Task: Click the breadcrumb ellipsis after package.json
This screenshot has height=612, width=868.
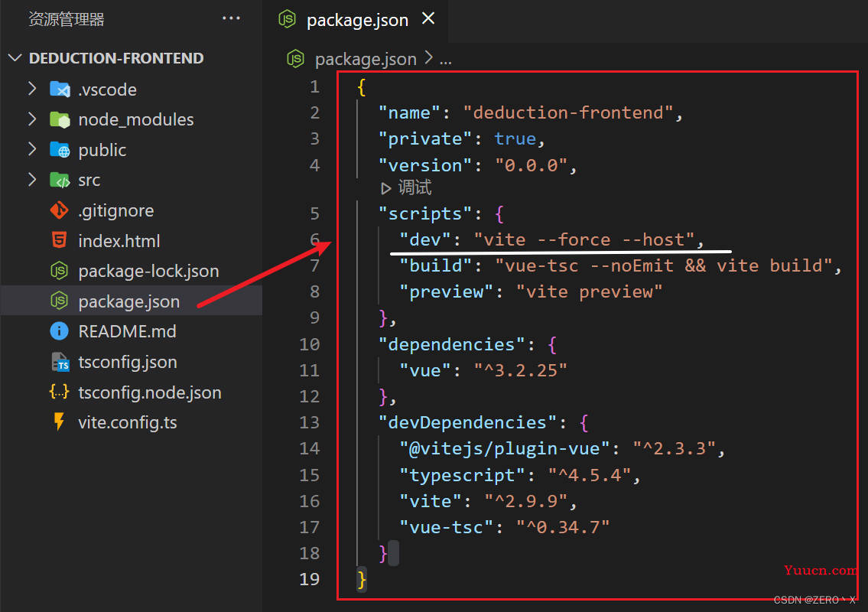Action: click(x=445, y=60)
